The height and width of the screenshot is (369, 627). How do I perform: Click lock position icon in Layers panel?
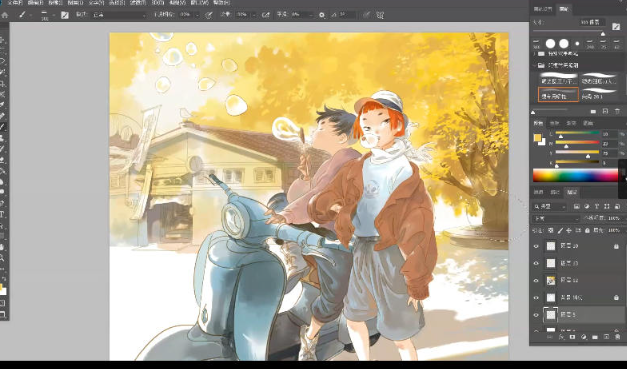569,231
